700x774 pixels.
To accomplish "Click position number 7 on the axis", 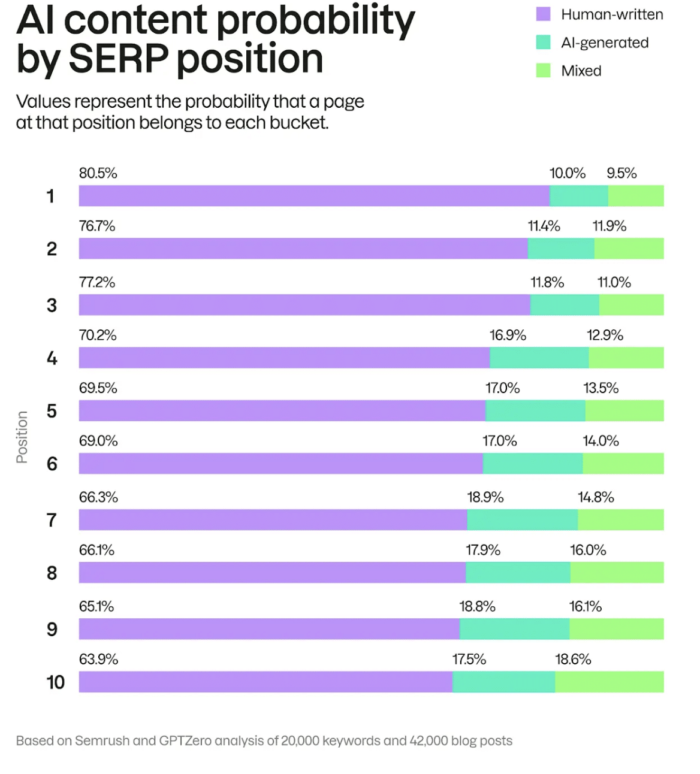I will point(52,520).
